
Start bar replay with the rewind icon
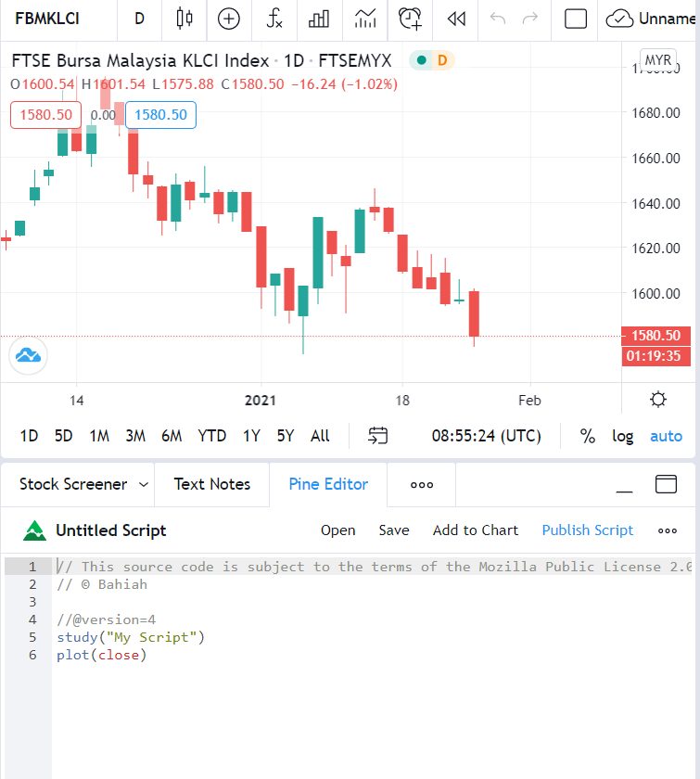[x=455, y=19]
